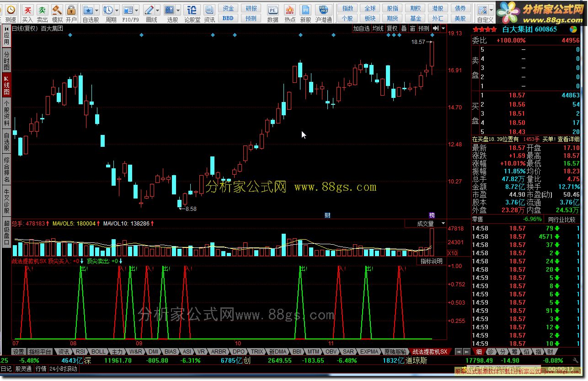The image size is (588, 381).
Task: Click the BBD toolbar button
Action: pyautogui.click(x=228, y=18)
